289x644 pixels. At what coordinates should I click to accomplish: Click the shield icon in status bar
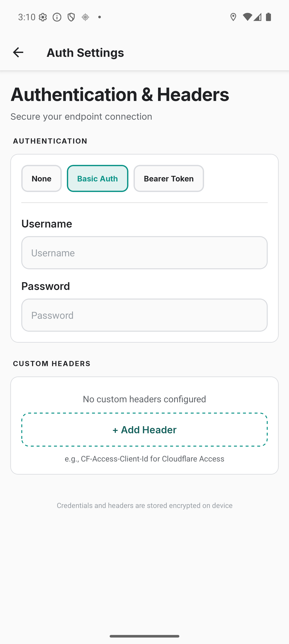71,17
